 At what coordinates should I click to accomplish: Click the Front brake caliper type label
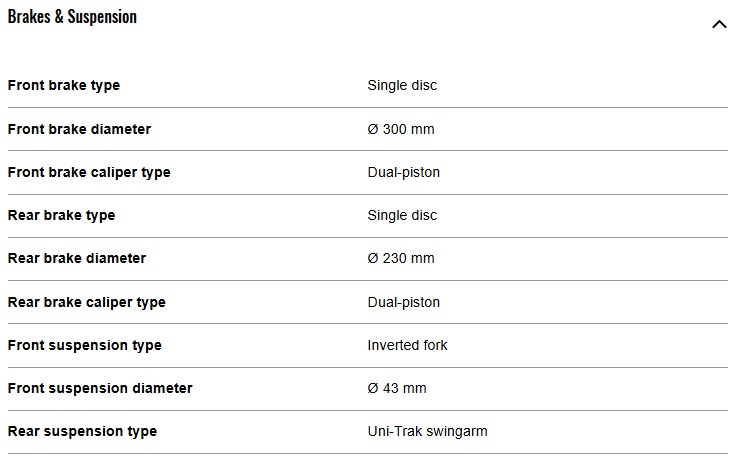pos(89,172)
